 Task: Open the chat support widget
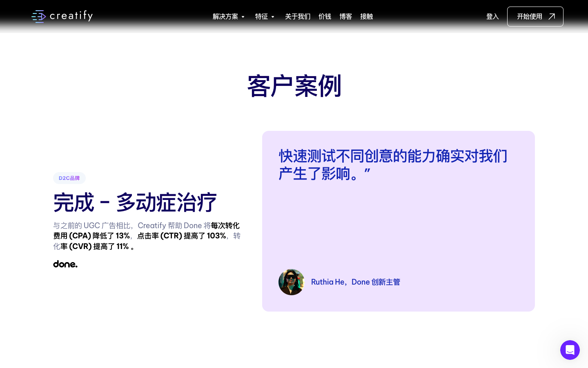570,350
